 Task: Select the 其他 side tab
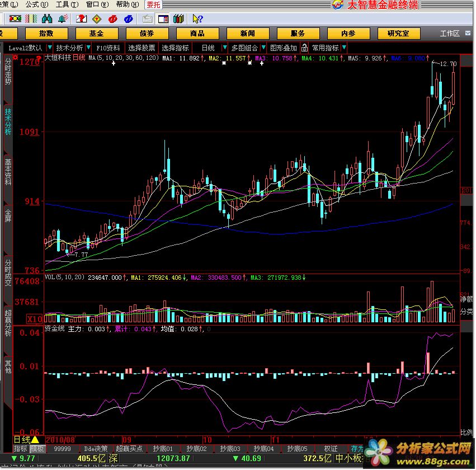coord(8,367)
